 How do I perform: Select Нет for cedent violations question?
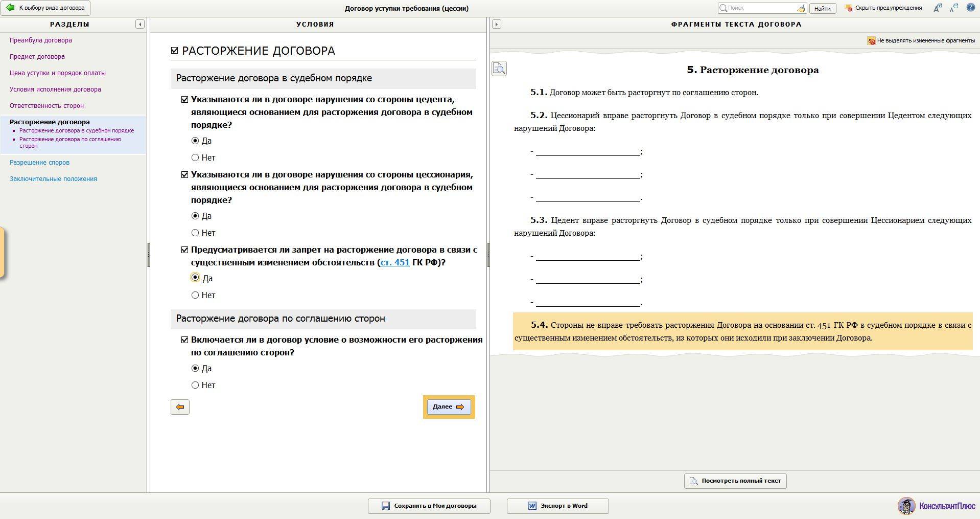pyautogui.click(x=195, y=157)
